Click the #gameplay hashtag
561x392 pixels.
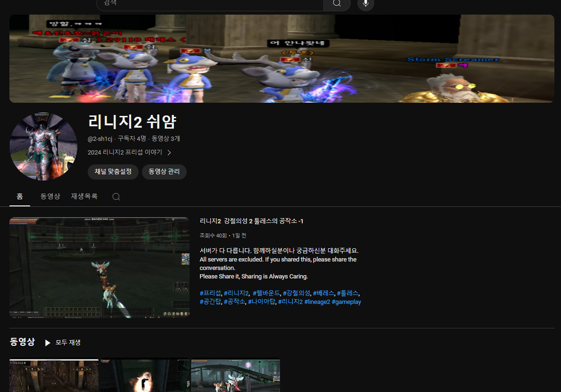click(346, 302)
